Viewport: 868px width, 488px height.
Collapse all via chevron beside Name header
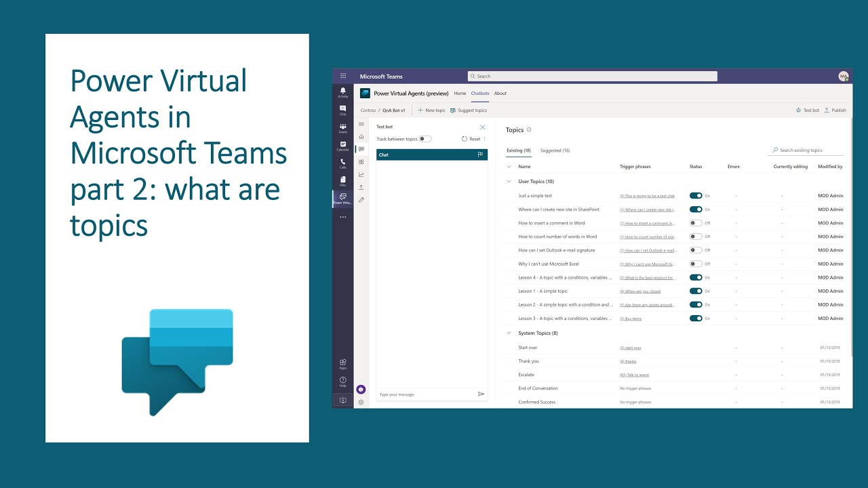coord(509,167)
